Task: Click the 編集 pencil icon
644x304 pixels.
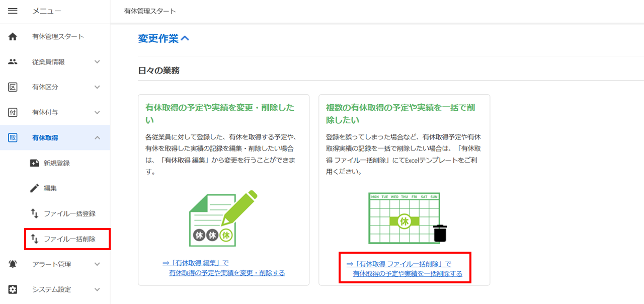Action: pos(34,188)
